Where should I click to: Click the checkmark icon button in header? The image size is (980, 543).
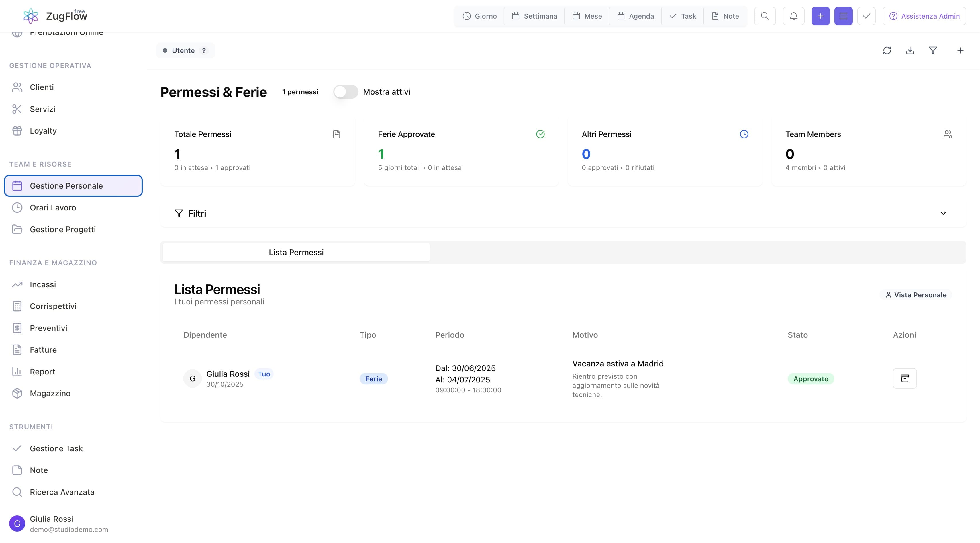866,16
